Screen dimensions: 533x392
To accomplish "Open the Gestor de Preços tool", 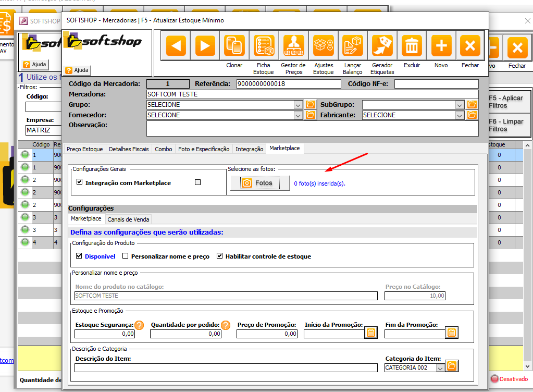I will pos(293,46).
